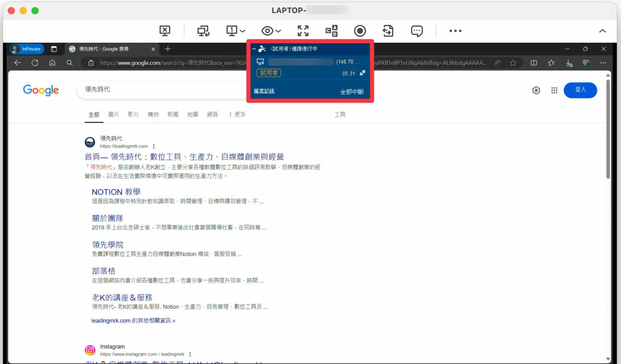Open the file transfer tool
621x364 pixels.
click(x=388, y=30)
